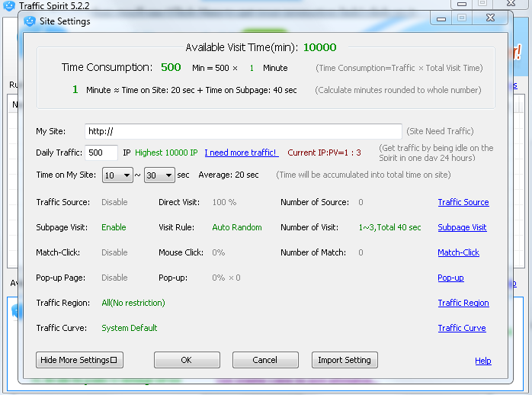Confirm settings with the OK button

pyautogui.click(x=187, y=360)
